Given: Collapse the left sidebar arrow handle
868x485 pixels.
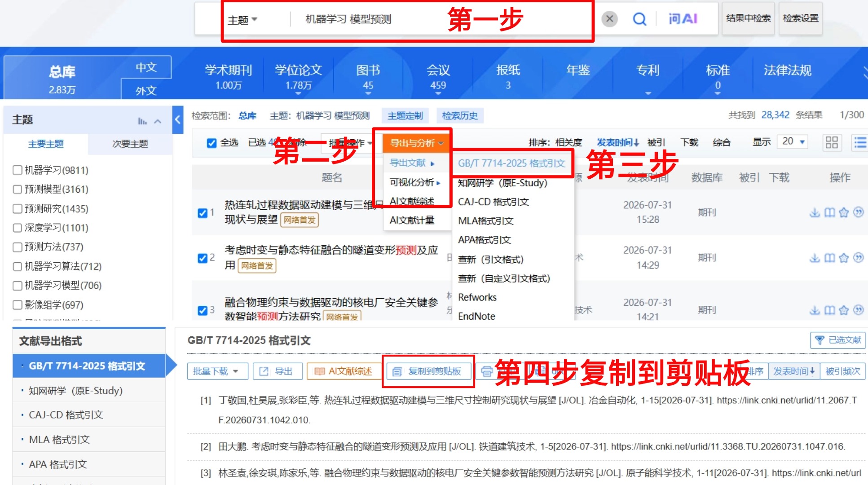Looking at the screenshot, I should pyautogui.click(x=178, y=120).
